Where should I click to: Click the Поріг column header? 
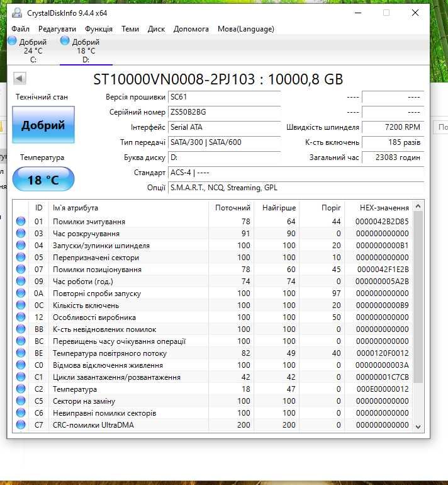point(322,208)
